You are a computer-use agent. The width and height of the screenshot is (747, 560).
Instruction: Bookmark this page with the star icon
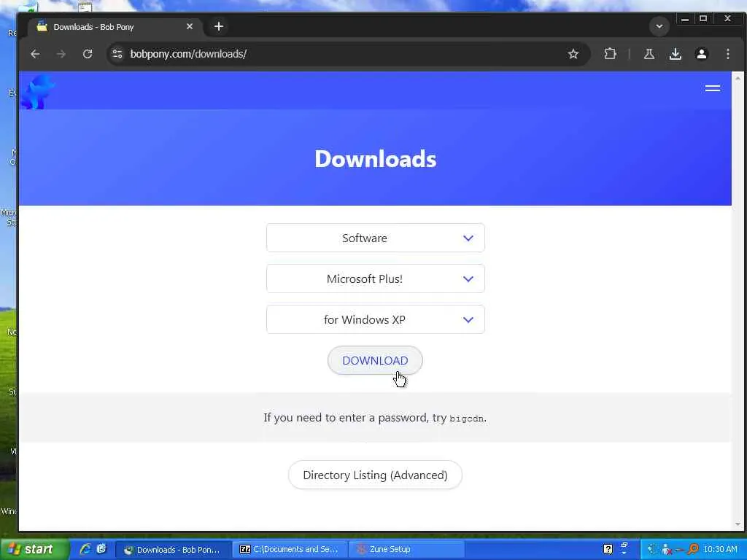(x=573, y=54)
